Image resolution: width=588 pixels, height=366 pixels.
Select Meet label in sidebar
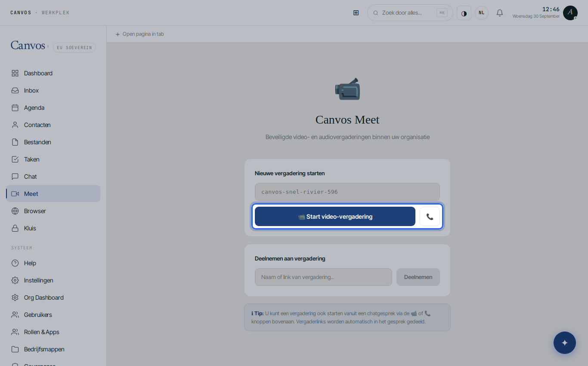pos(31,194)
